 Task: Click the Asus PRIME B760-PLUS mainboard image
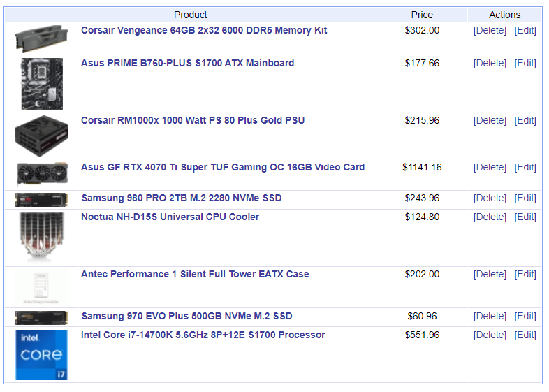pyautogui.click(x=42, y=84)
